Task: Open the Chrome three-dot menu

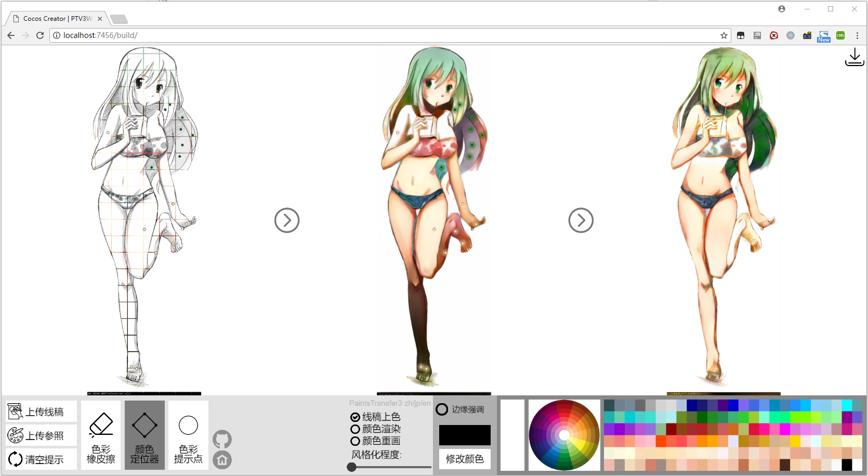Action: click(857, 35)
